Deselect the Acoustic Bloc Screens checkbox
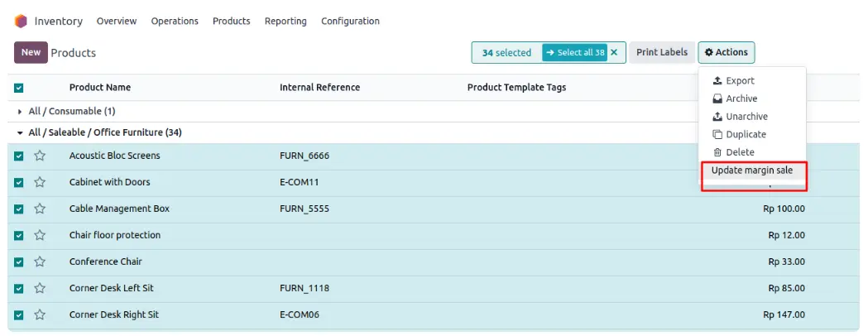Image resolution: width=868 pixels, height=336 pixels. pyautogui.click(x=19, y=156)
